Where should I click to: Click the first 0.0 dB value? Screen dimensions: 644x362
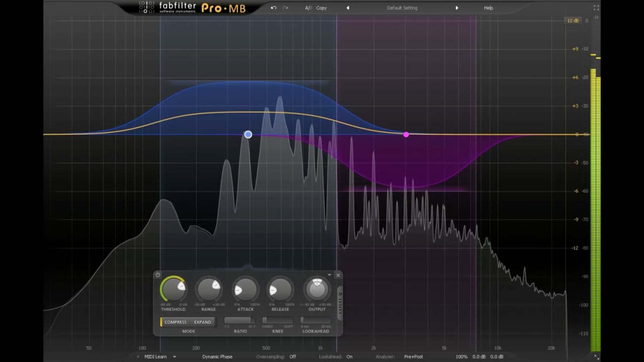(479, 357)
